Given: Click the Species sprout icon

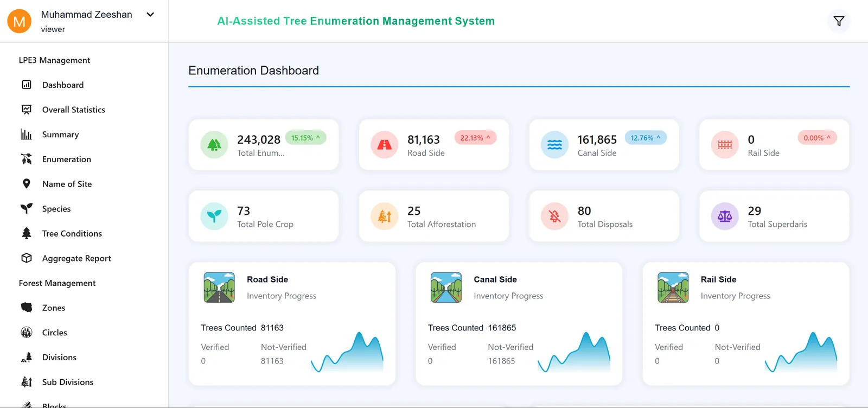Looking at the screenshot, I should point(26,208).
